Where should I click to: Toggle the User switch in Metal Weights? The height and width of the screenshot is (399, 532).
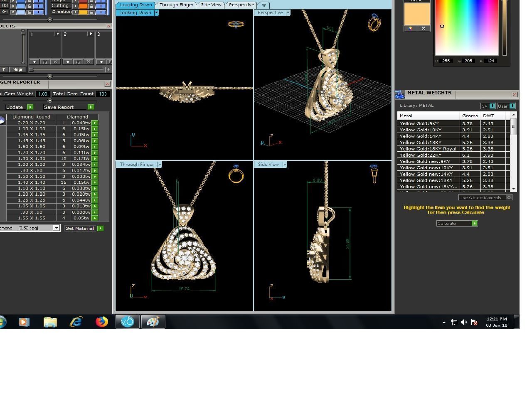point(512,106)
